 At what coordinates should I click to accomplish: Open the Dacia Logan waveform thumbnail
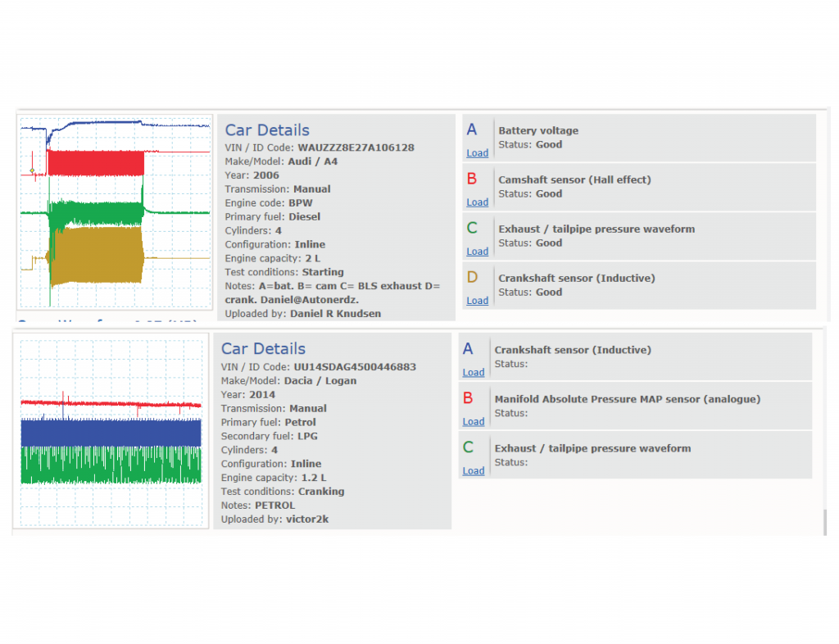(111, 431)
